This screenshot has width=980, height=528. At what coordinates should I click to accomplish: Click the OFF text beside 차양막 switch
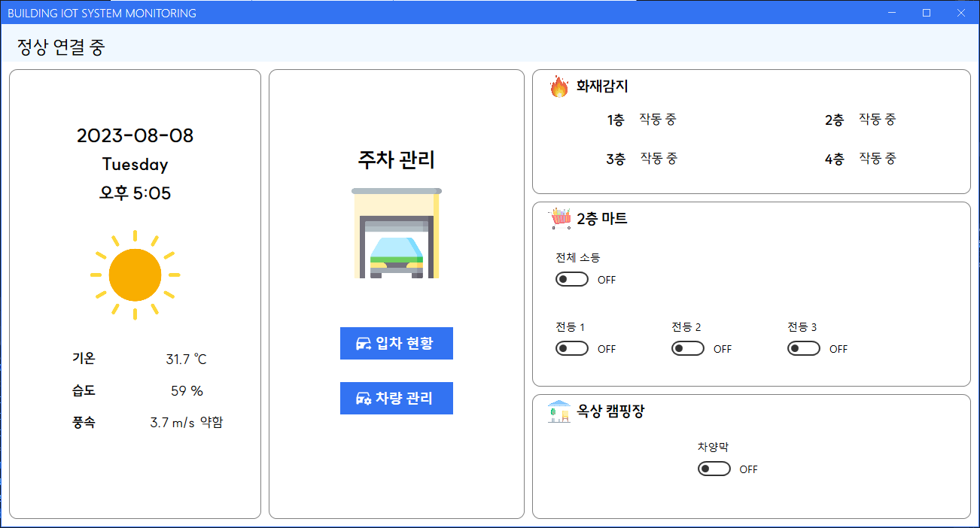pyautogui.click(x=748, y=469)
